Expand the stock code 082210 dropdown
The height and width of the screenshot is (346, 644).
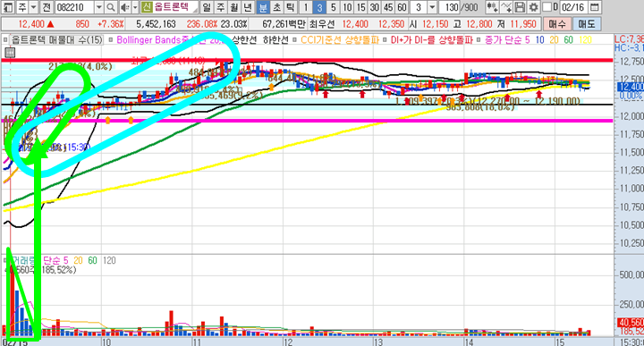99,7
